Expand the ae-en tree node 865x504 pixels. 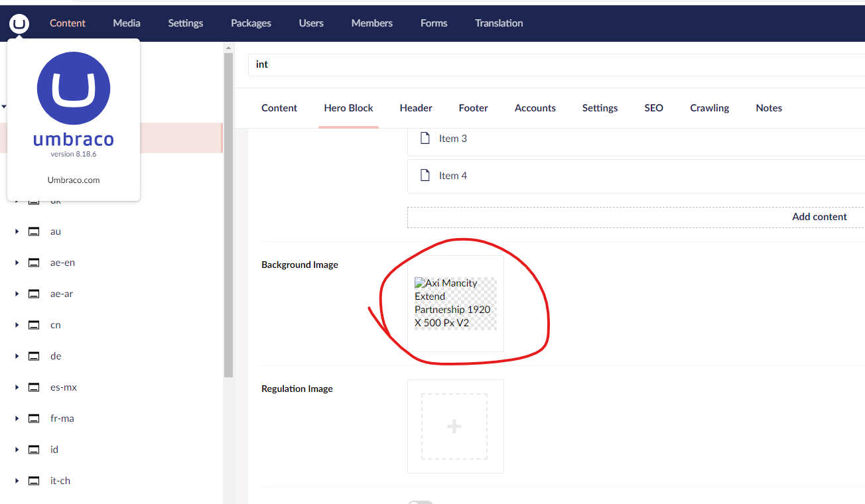point(17,262)
